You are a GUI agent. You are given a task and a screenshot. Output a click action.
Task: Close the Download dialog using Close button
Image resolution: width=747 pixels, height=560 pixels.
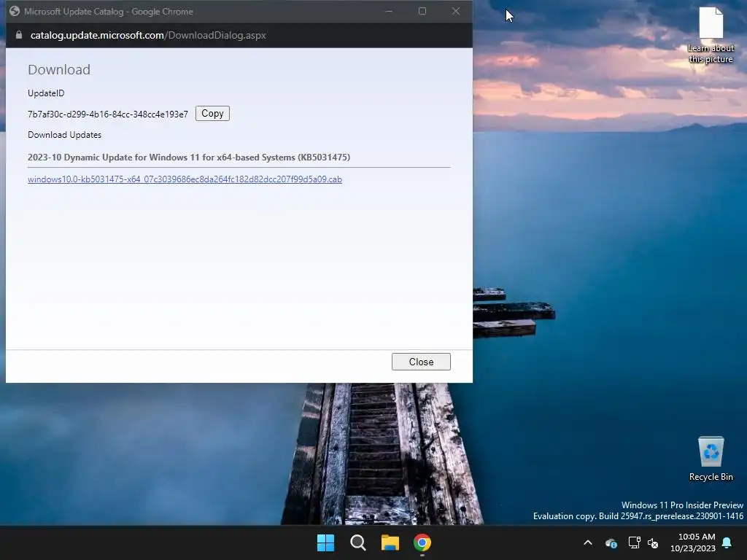coord(421,362)
